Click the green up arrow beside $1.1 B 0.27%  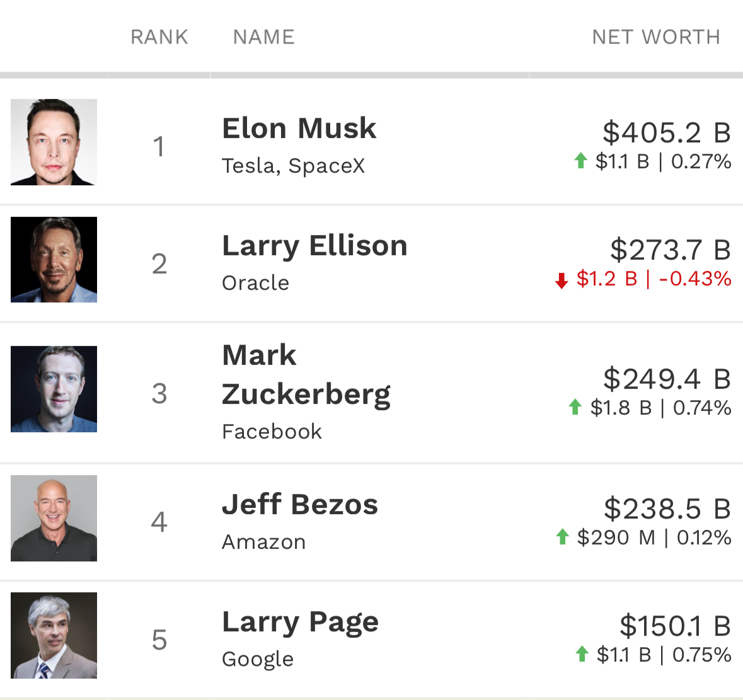[x=580, y=161]
